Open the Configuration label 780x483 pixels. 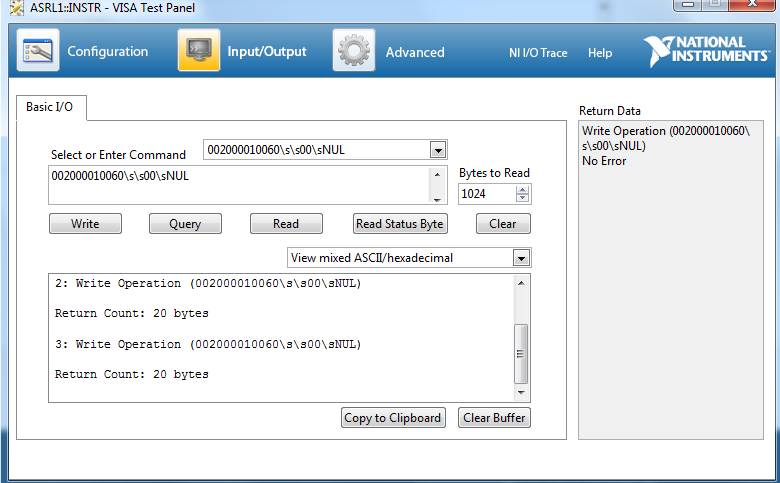pos(108,51)
